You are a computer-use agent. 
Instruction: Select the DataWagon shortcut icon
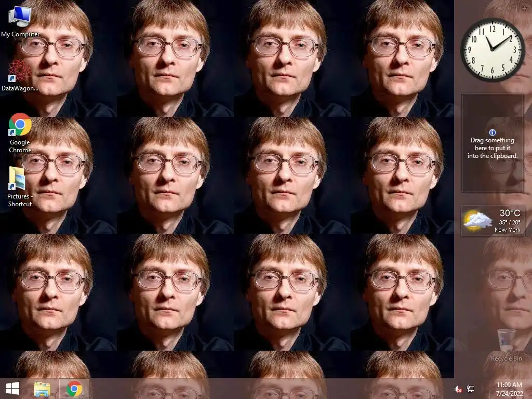click(x=20, y=75)
